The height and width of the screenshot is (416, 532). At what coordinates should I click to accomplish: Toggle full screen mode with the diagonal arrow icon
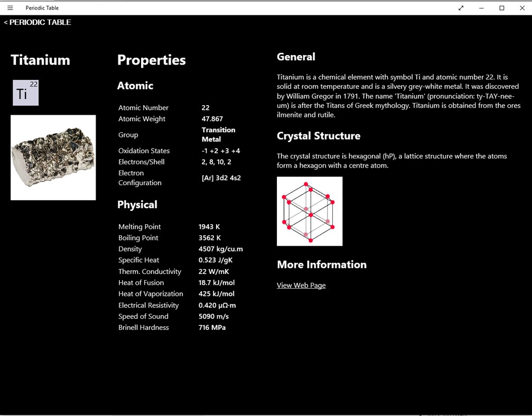[x=461, y=8]
